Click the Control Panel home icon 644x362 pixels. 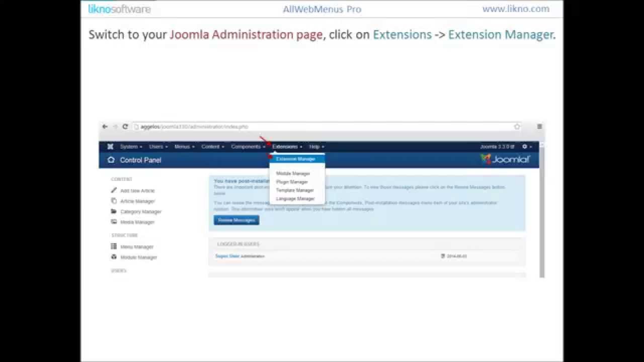pos(111,160)
